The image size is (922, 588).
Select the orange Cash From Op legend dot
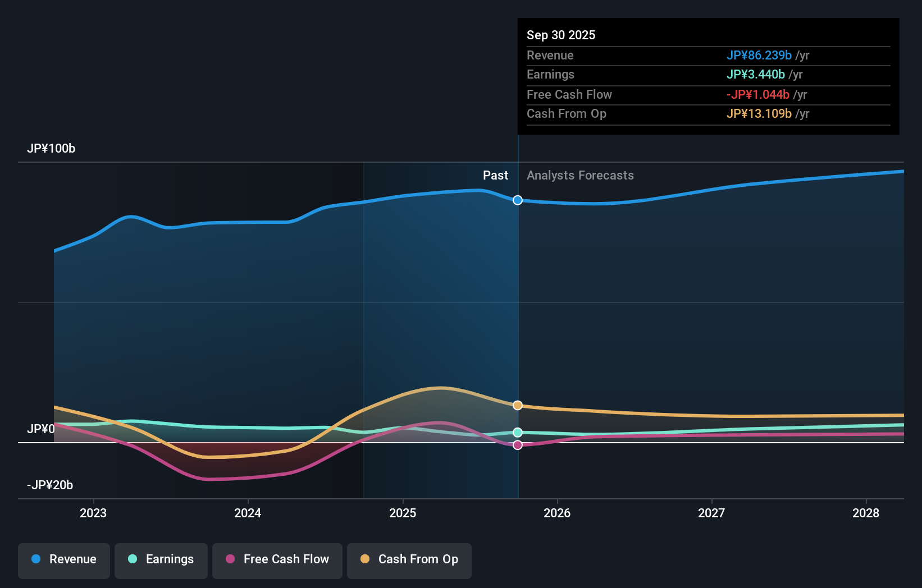364,559
